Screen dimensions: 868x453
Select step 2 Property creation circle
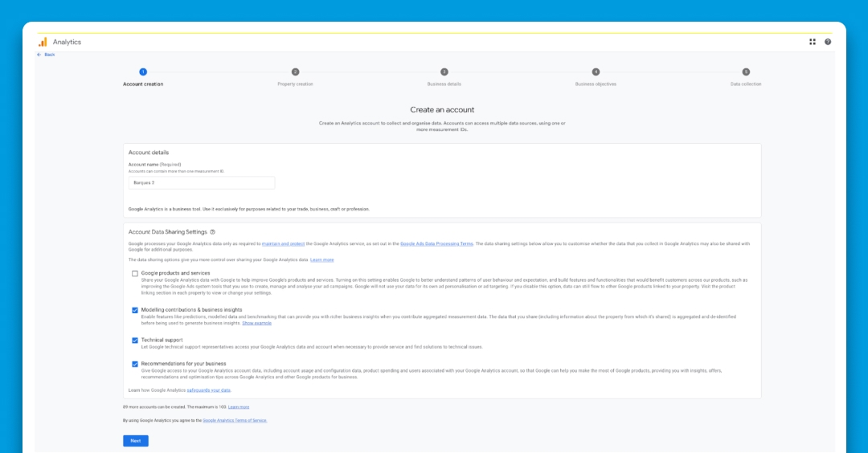point(295,72)
